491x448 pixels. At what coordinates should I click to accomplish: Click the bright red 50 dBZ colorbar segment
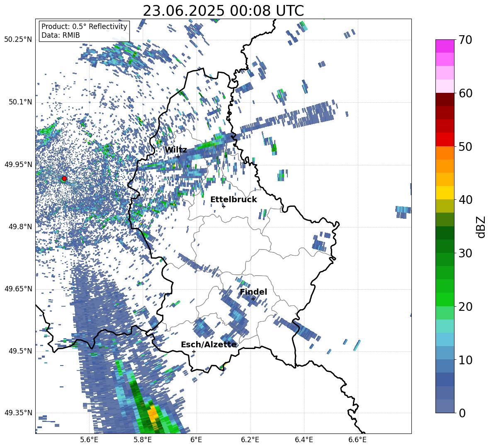pyautogui.click(x=445, y=140)
